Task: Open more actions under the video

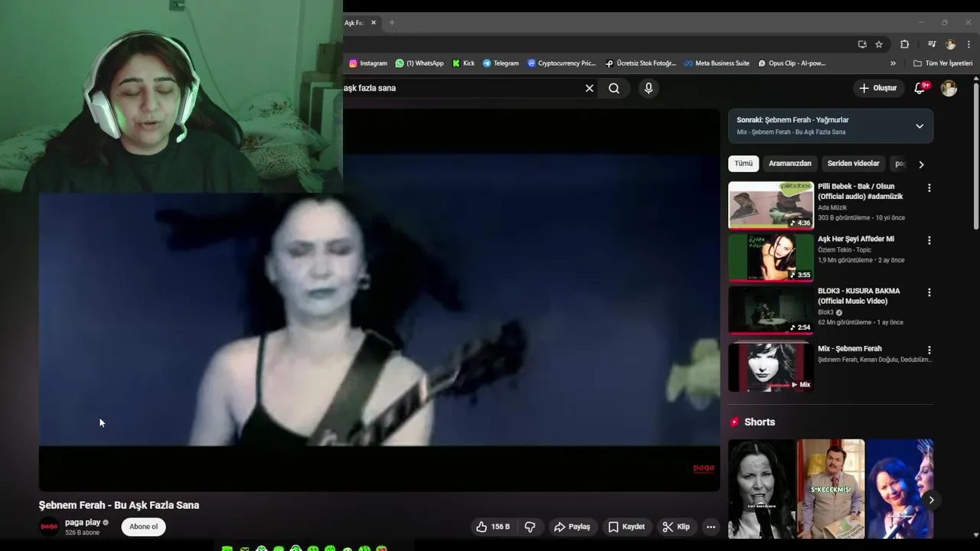Action: [710, 527]
